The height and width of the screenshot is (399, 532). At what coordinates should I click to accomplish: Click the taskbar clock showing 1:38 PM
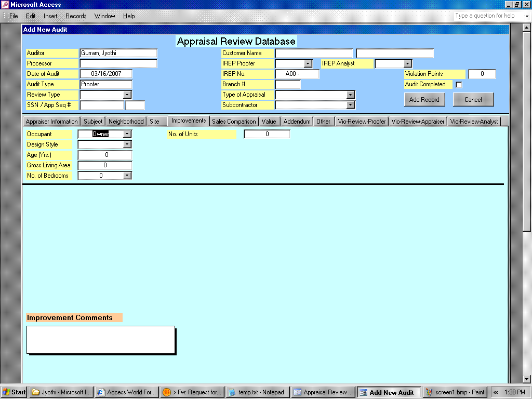[x=515, y=393]
